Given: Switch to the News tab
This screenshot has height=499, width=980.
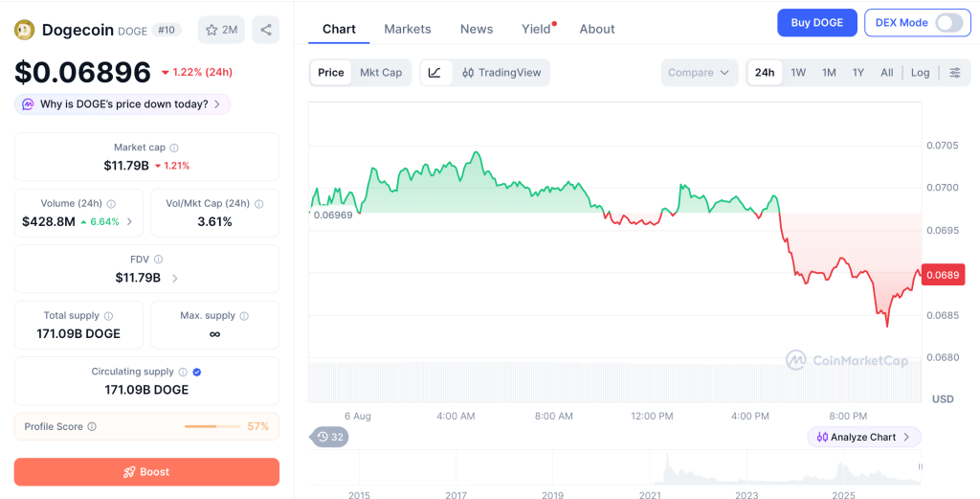Looking at the screenshot, I should pyautogui.click(x=477, y=29).
